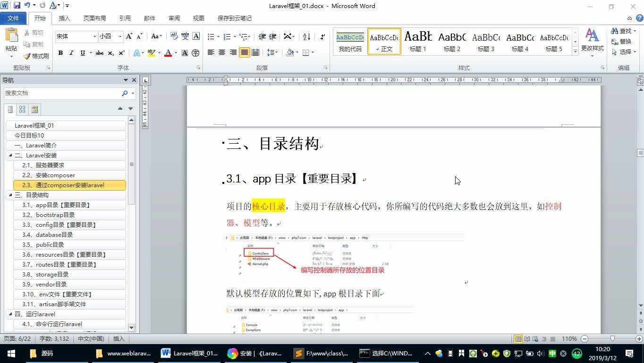Click the page thumbnails tab in navigation pane
Viewport: 644px width, 363px height.
22,109
